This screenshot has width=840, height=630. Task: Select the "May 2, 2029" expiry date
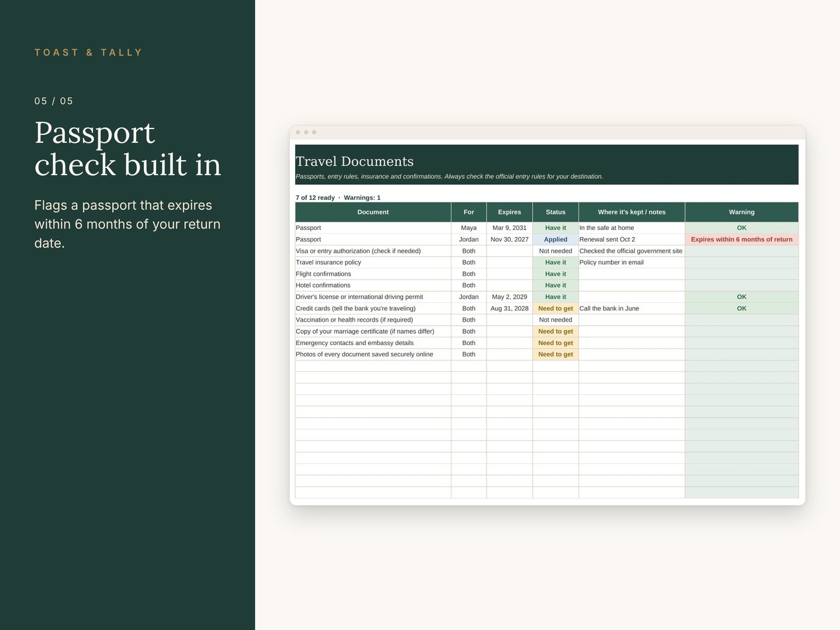pyautogui.click(x=509, y=297)
